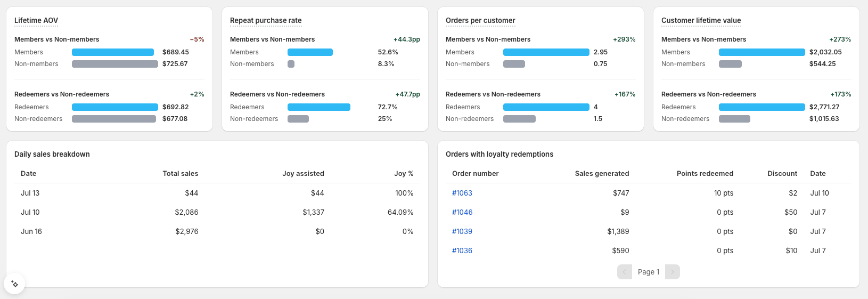The height and width of the screenshot is (299, 868).
Task: Click the -5% AOV change indicator
Action: [197, 39]
